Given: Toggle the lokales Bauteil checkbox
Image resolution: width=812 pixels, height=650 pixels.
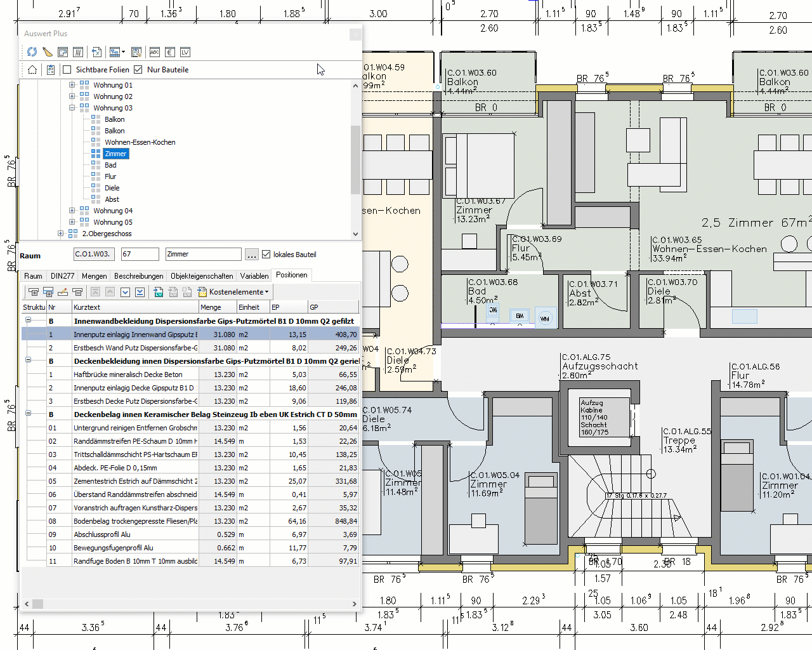Looking at the screenshot, I should coord(266,255).
